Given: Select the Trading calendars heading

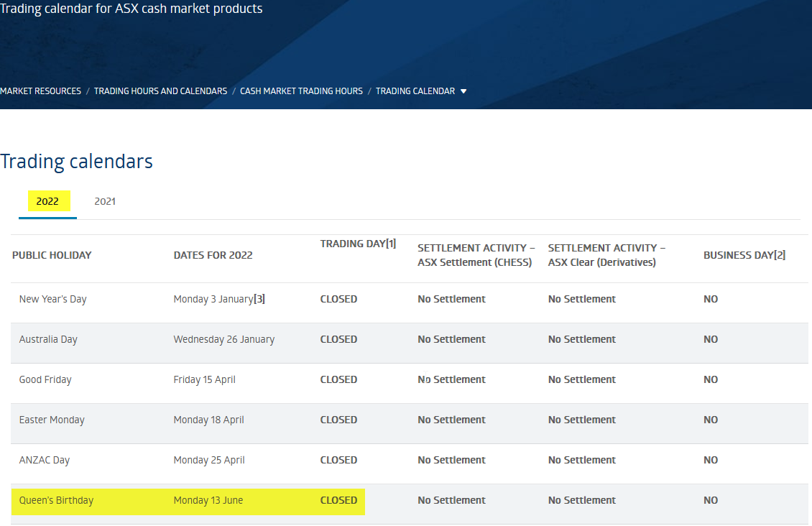Looking at the screenshot, I should point(77,161).
